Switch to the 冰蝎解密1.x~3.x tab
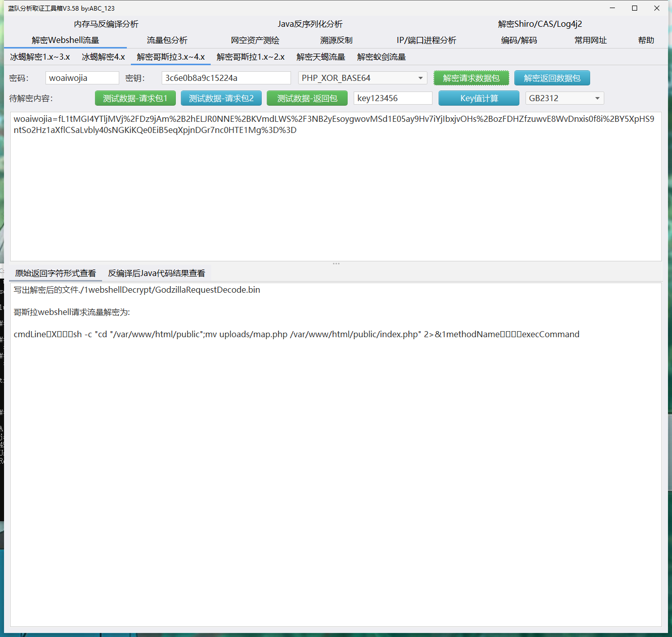Image resolution: width=672 pixels, height=637 pixels. point(40,57)
